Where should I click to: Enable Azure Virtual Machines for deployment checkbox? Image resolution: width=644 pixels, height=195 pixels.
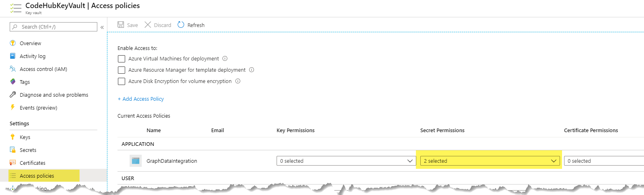pos(122,59)
